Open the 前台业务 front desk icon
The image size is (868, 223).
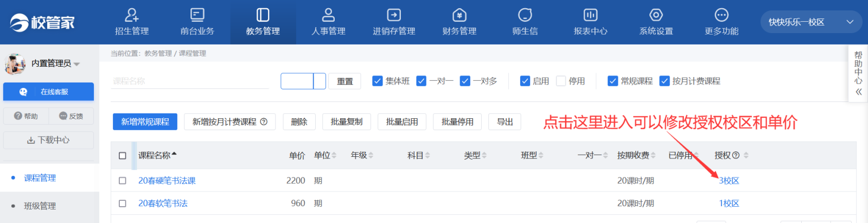click(197, 15)
